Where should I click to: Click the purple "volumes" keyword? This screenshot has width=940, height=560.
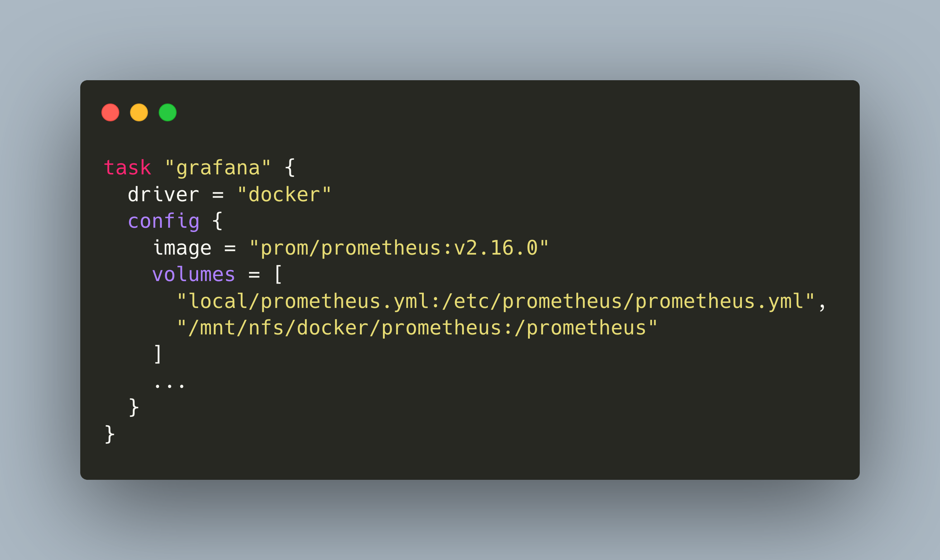[x=194, y=275]
